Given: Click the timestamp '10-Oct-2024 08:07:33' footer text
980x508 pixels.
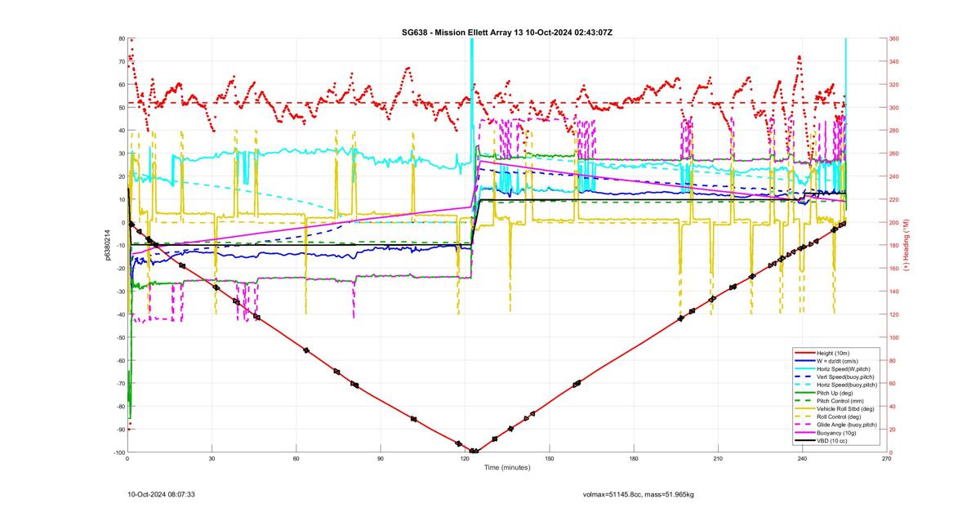Looking at the screenshot, I should (x=161, y=494).
